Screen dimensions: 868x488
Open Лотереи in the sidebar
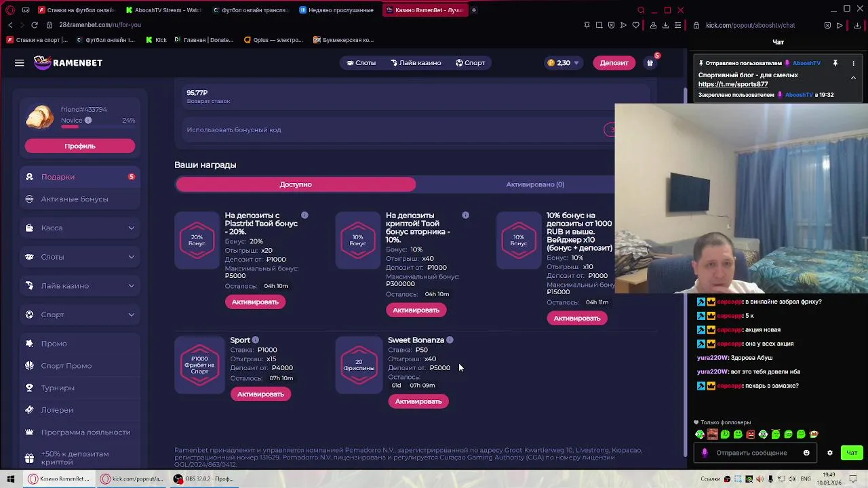[x=80, y=410]
